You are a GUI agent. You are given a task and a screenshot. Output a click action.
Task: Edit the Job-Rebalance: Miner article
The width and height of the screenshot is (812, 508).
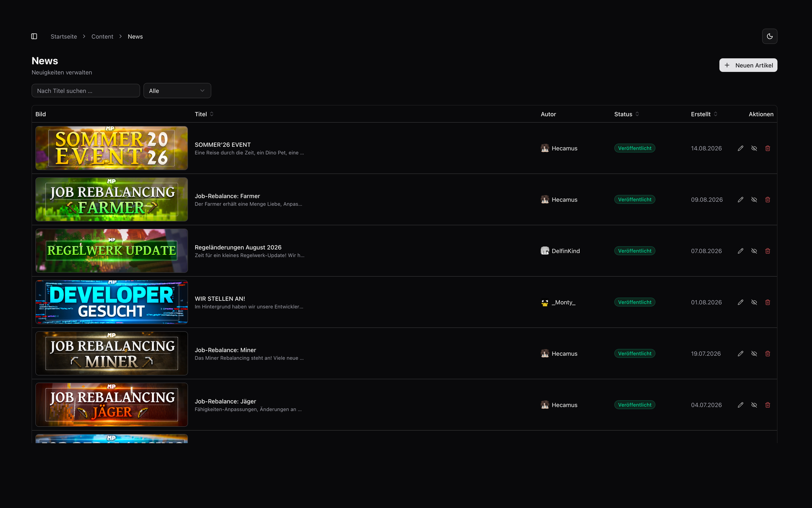[740, 354]
